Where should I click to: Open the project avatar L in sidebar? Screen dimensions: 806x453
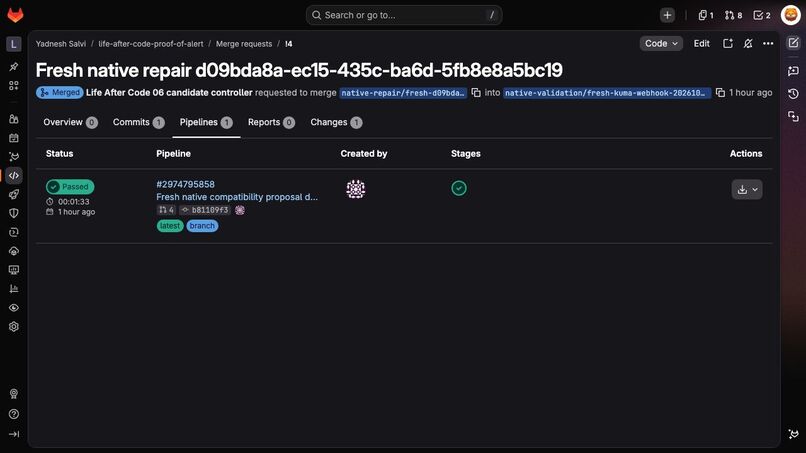coord(14,44)
